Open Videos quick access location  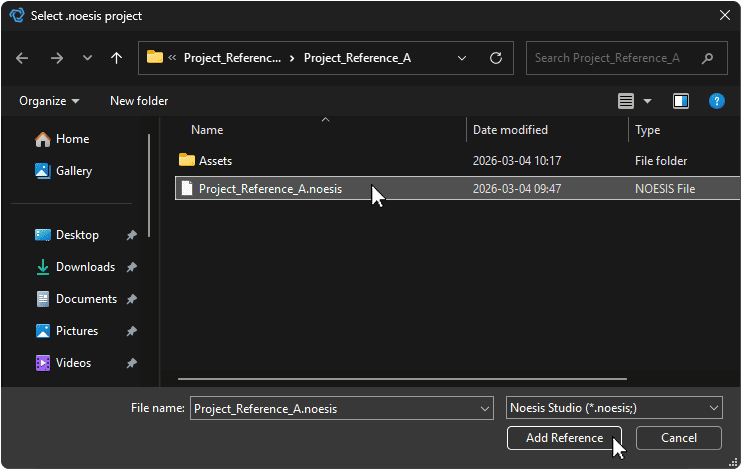pos(63,363)
